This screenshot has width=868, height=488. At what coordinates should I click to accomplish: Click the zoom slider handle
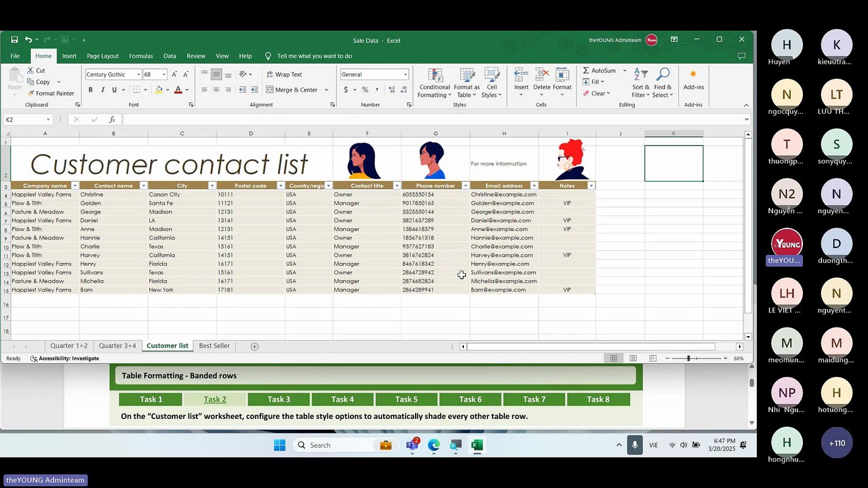click(x=688, y=358)
